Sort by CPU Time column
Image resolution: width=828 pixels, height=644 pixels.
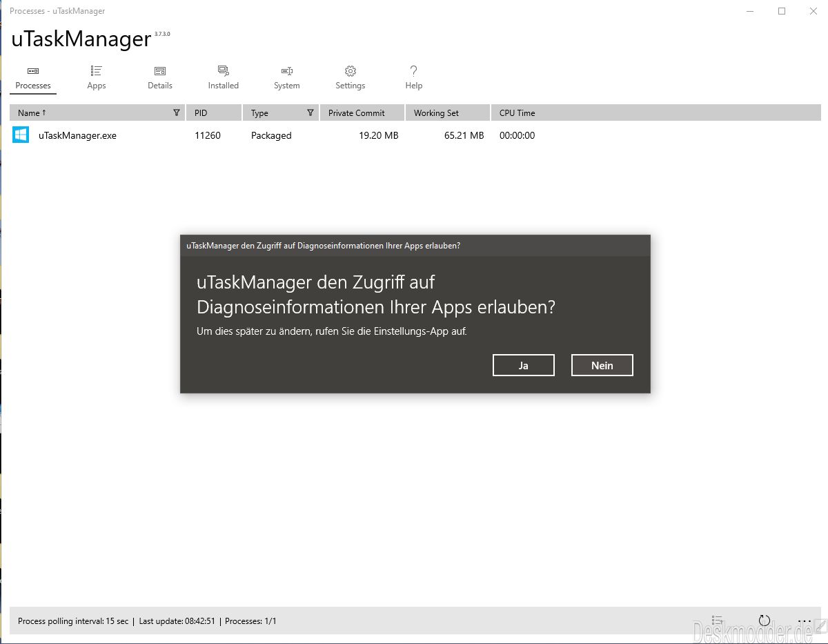(x=655, y=113)
